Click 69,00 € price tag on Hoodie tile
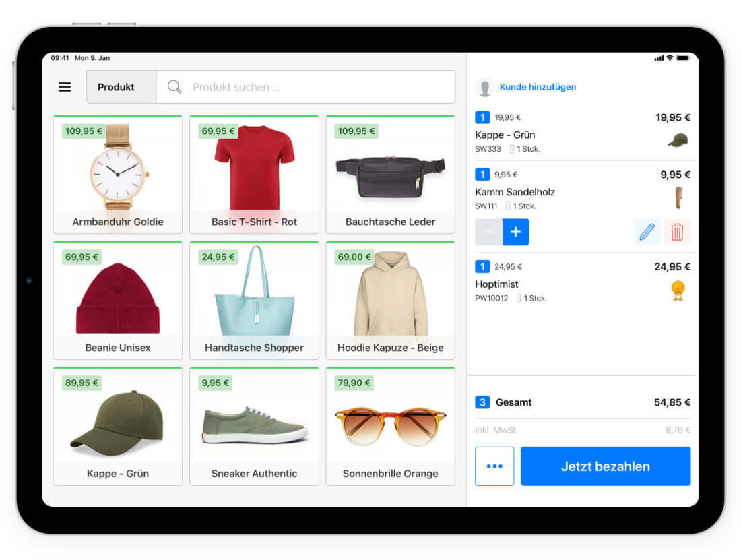741x560 pixels. coord(354,257)
